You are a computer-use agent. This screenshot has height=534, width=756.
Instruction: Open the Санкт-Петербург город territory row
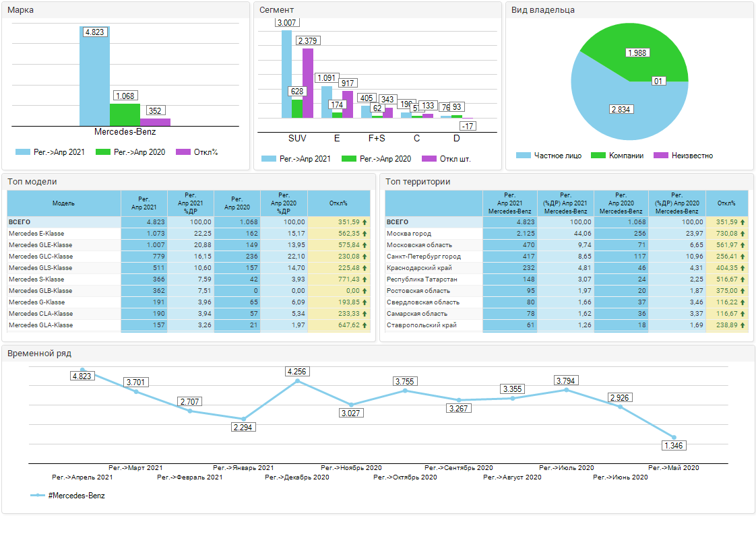423,257
